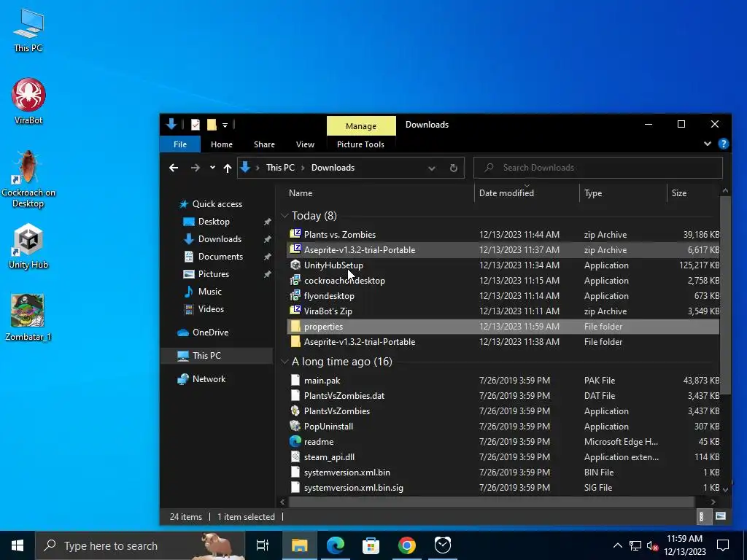The height and width of the screenshot is (560, 747).
Task: Open Documents in the navigation pane
Action: click(220, 257)
